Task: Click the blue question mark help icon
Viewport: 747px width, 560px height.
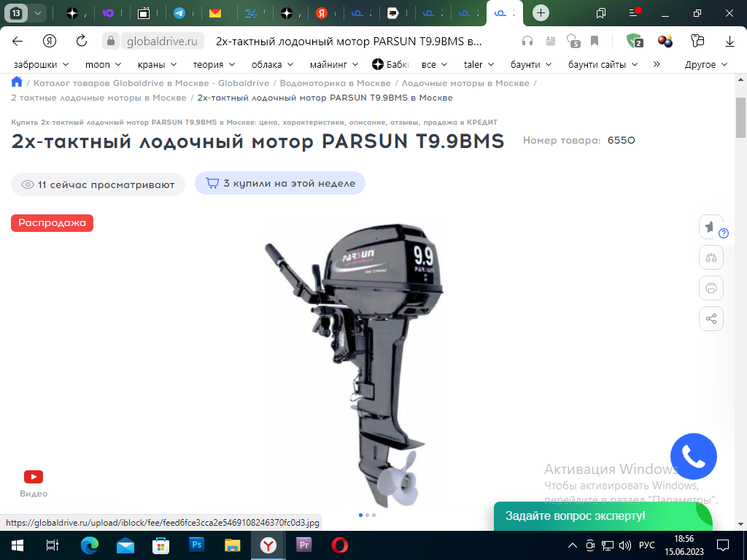Action: click(x=723, y=233)
